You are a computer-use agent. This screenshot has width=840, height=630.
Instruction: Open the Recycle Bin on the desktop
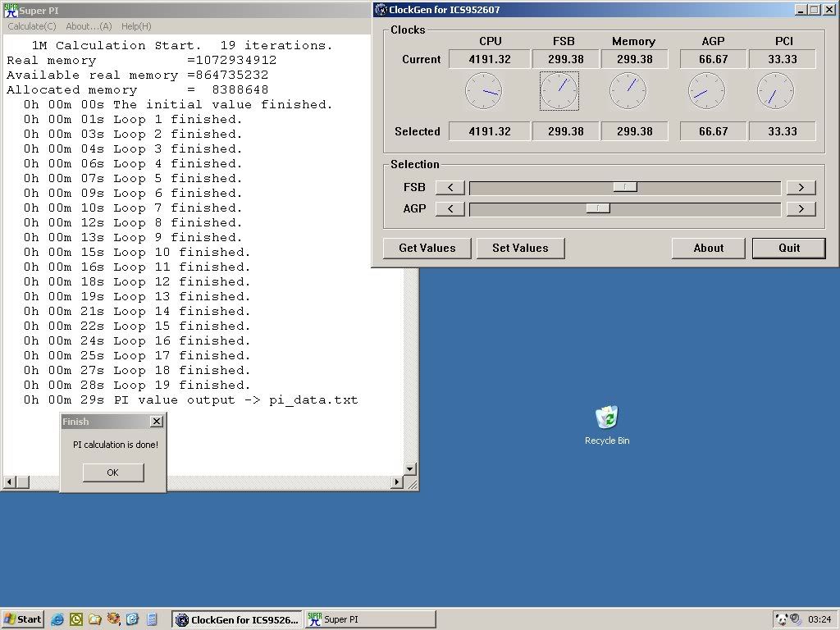click(x=607, y=426)
